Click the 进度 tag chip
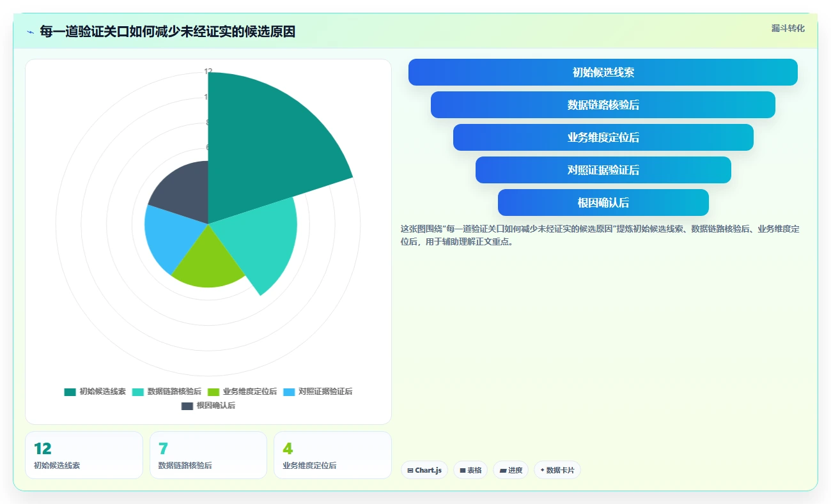 [x=511, y=470]
